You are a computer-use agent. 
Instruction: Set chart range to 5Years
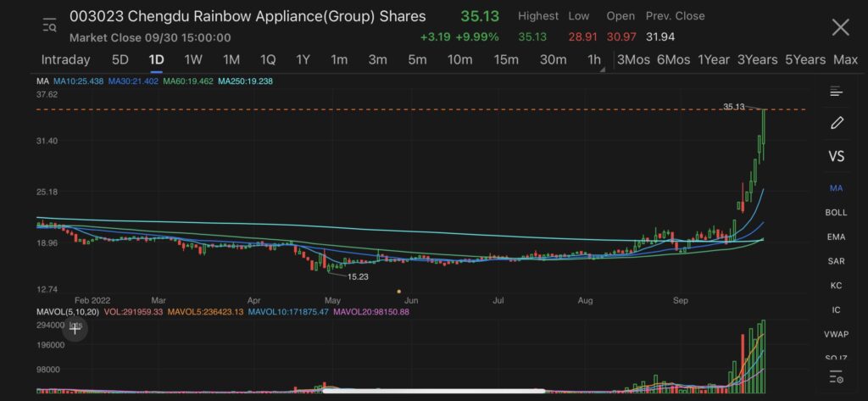[805, 60]
